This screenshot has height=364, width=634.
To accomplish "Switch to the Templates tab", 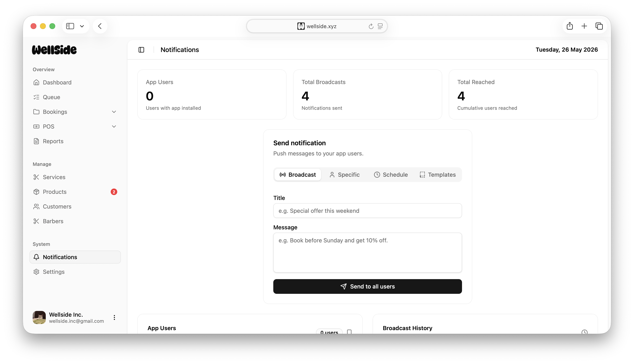I will [438, 174].
